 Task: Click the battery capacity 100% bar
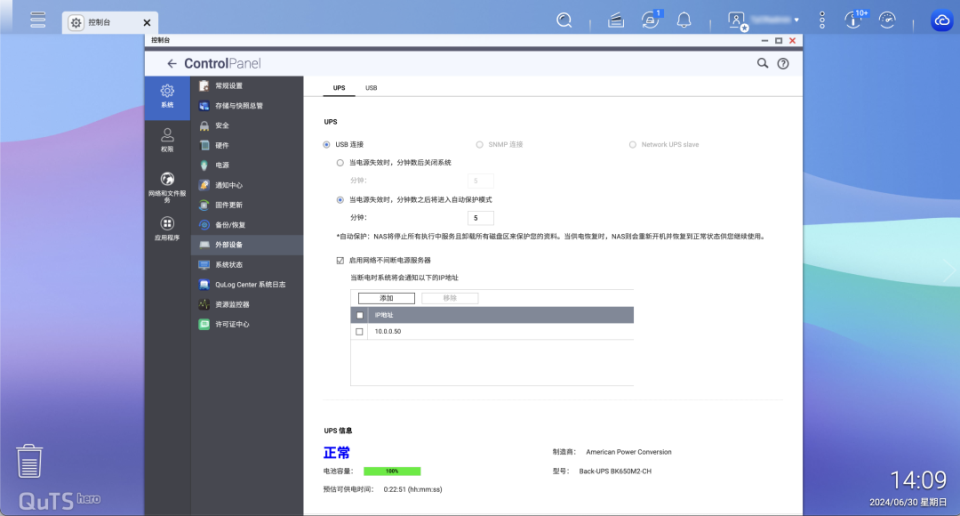[392, 471]
